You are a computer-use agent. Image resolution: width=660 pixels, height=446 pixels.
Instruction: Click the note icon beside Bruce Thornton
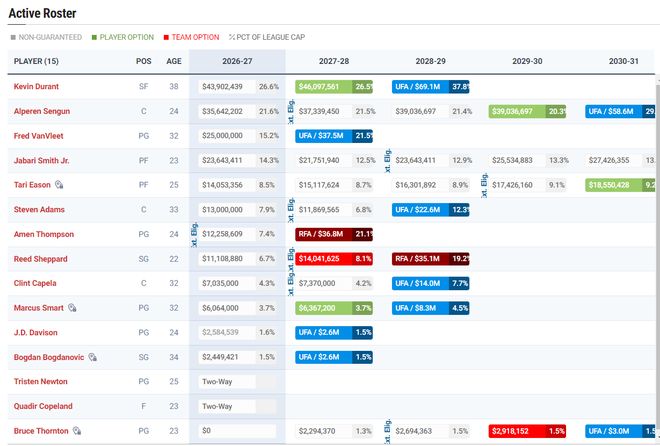click(x=77, y=431)
